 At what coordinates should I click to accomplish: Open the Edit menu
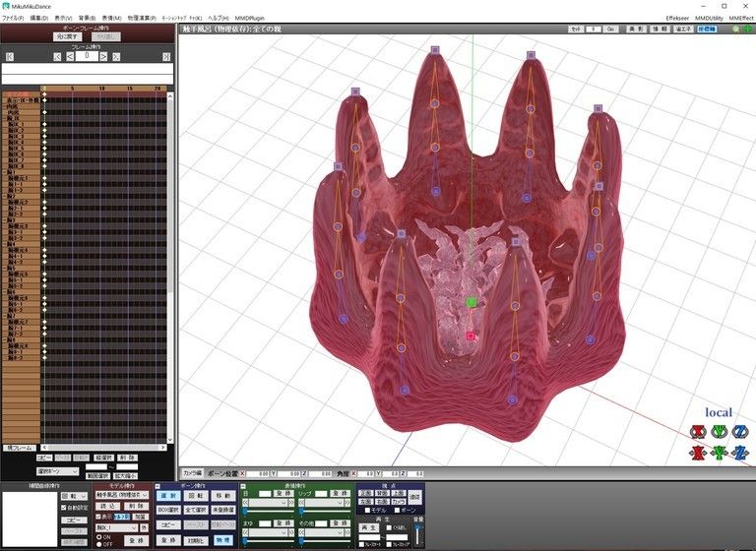[39, 18]
